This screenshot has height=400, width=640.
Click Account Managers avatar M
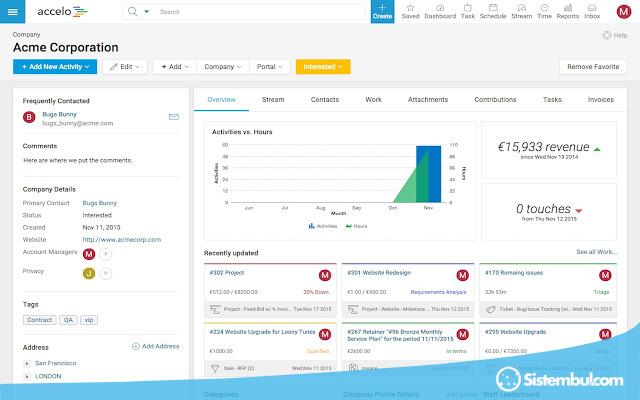point(89,254)
